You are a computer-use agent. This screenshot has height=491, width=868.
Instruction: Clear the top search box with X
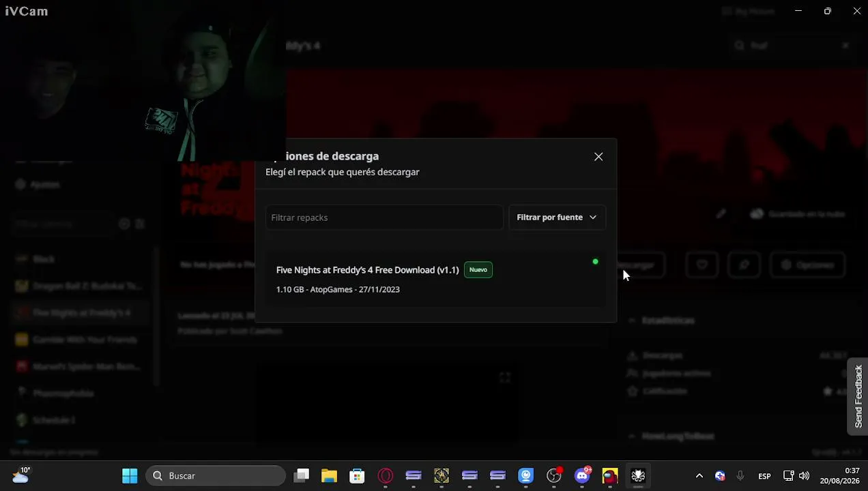click(x=845, y=46)
